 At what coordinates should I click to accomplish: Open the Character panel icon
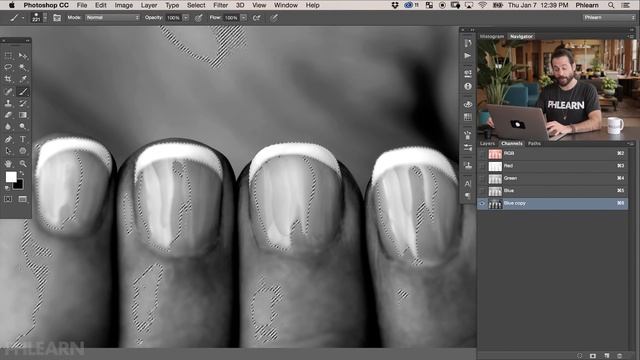click(468, 184)
